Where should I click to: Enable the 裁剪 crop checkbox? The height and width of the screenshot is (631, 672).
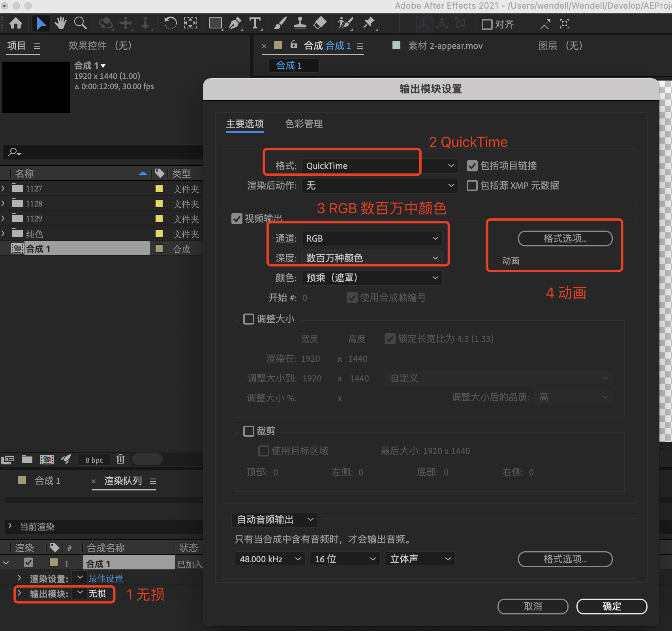pyautogui.click(x=249, y=431)
